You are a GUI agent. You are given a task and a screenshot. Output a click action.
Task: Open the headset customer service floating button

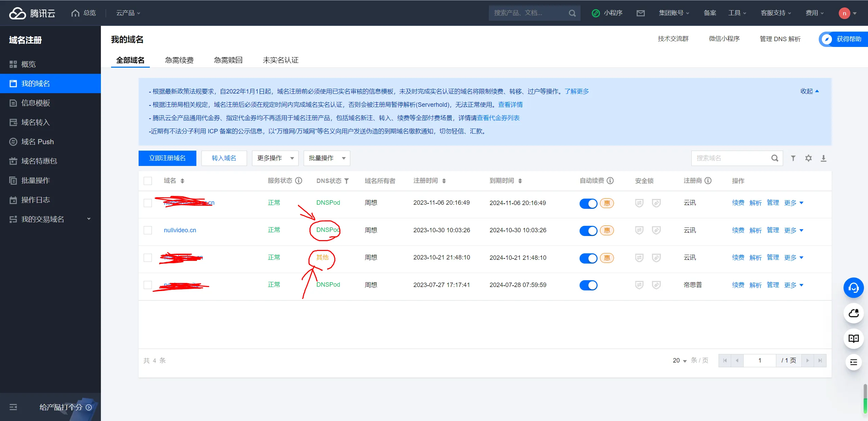coord(853,288)
